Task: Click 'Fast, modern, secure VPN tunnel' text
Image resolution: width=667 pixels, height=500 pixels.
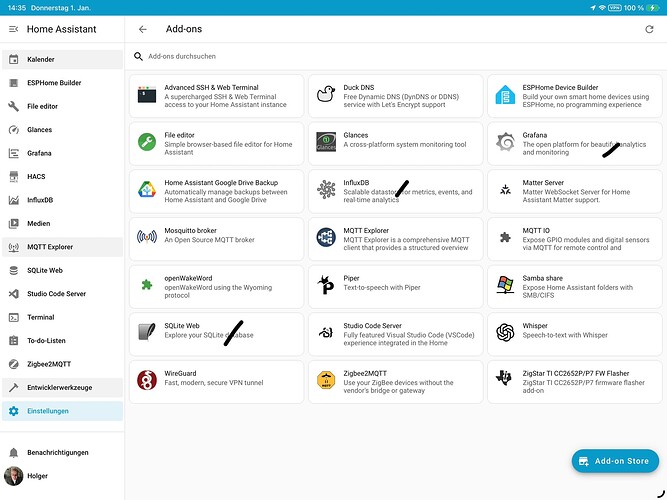Action: pyautogui.click(x=214, y=383)
